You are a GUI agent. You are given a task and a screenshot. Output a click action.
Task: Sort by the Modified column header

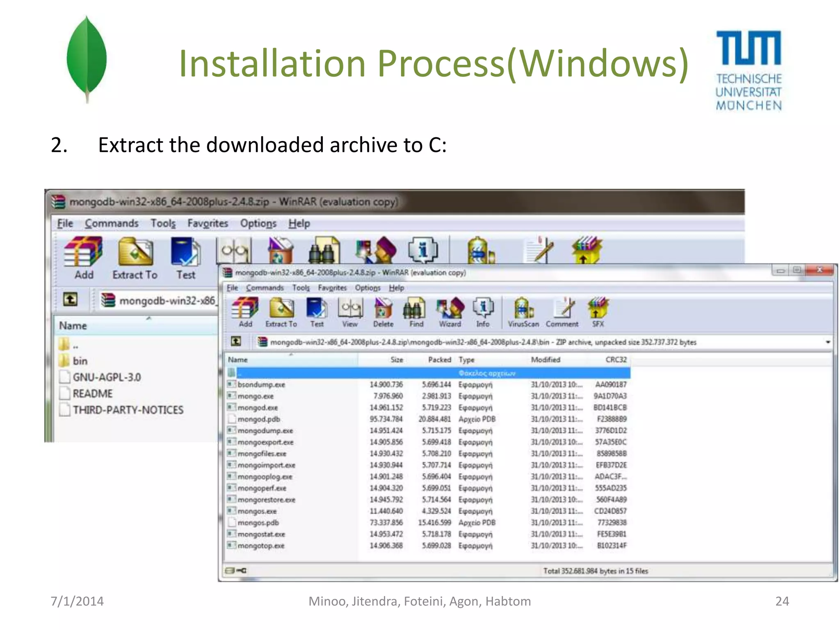tap(545, 360)
